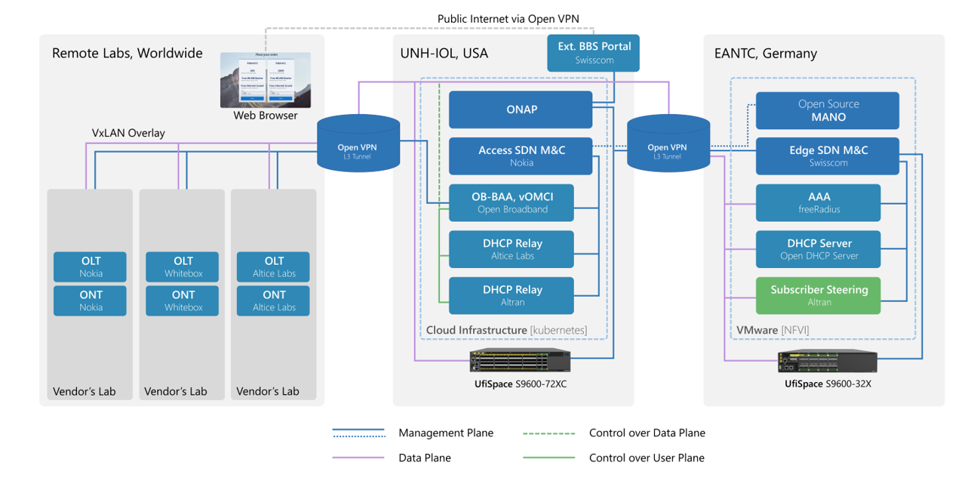Screen dimensions: 980x487
Task: Click the OLT Whitebox box
Action: click(183, 267)
